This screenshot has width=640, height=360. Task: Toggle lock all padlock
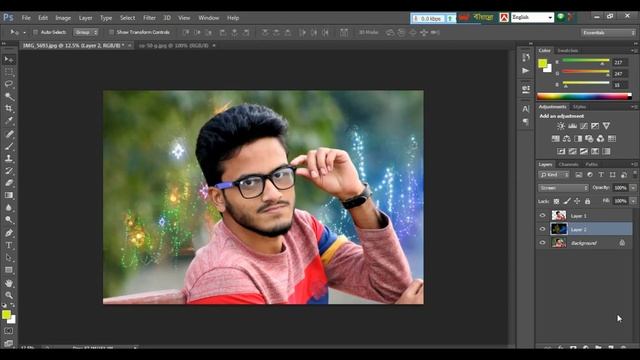coord(587,201)
